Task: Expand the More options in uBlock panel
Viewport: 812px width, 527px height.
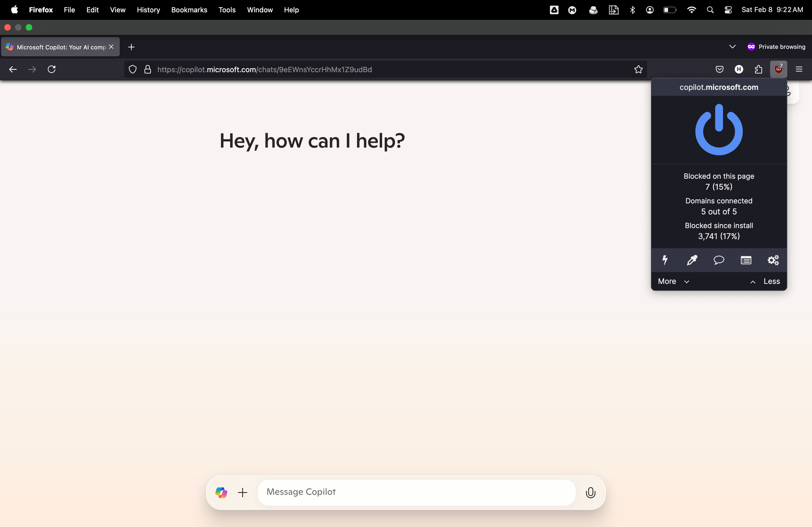Action: point(673,281)
